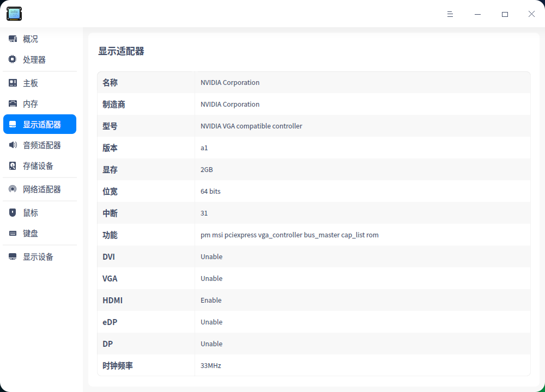
Task: Click the VGA row label
Action: point(110,278)
